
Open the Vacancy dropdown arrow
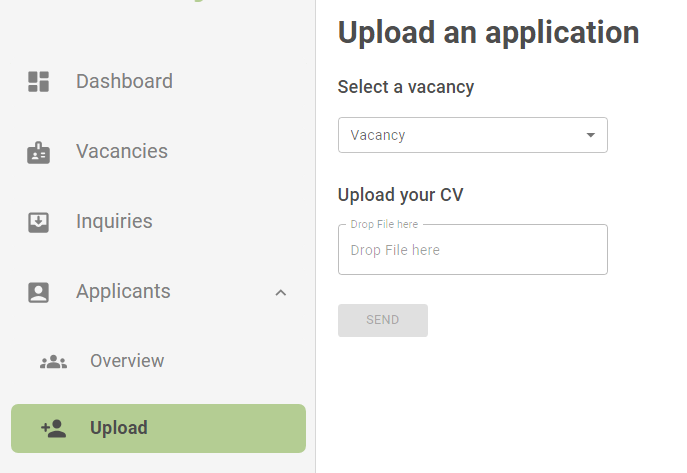(591, 135)
